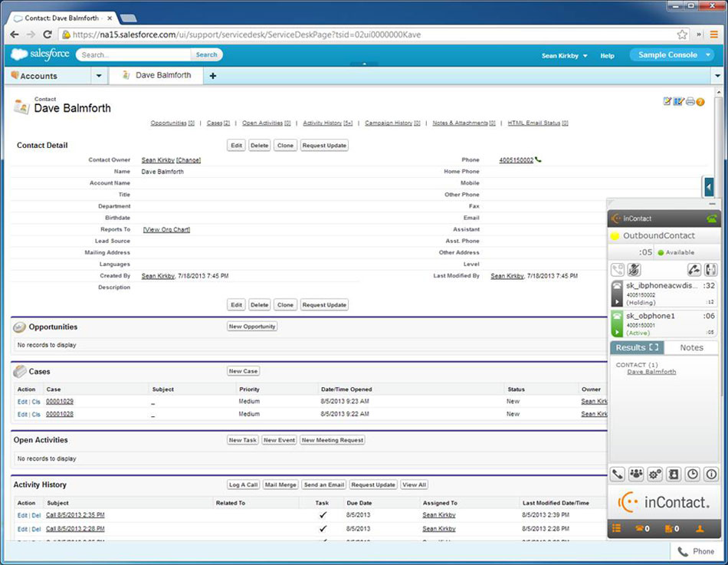
Task: Click the phone icon next to 4005150002
Action: click(x=538, y=159)
